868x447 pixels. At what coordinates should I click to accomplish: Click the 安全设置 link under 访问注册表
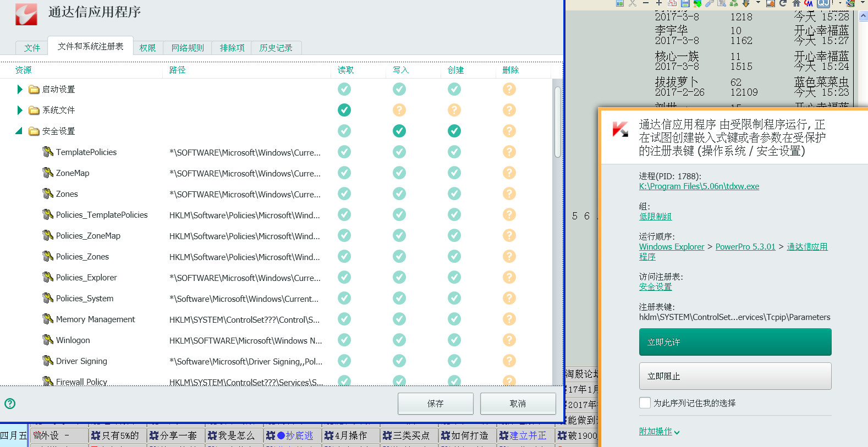tap(655, 286)
